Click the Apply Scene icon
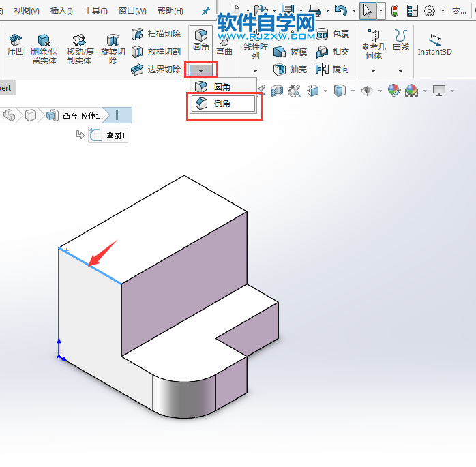The image size is (476, 467). [x=412, y=91]
